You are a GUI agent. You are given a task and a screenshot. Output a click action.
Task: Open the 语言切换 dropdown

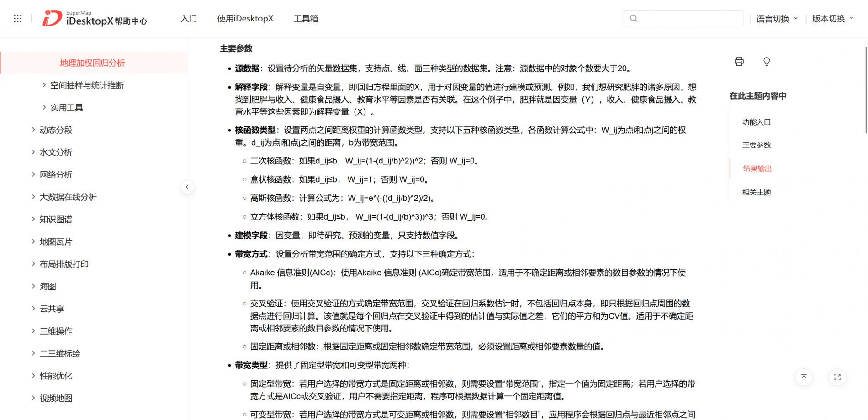point(777,19)
